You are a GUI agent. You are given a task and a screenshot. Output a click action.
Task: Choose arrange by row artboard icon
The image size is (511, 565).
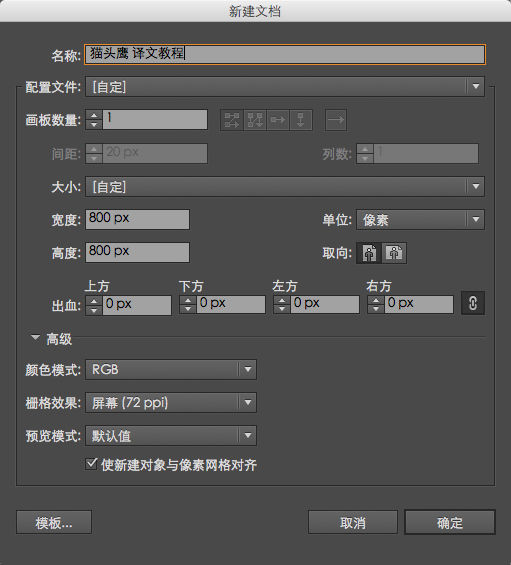click(278, 120)
